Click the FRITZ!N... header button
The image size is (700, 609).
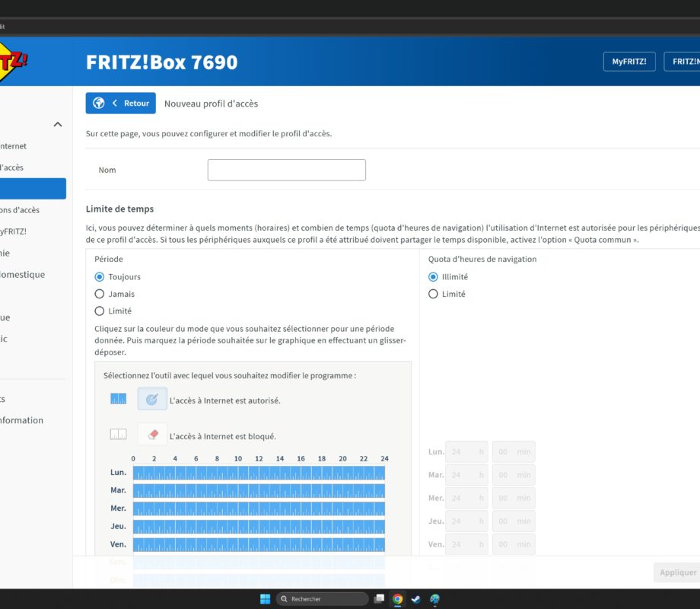pyautogui.click(x=682, y=62)
